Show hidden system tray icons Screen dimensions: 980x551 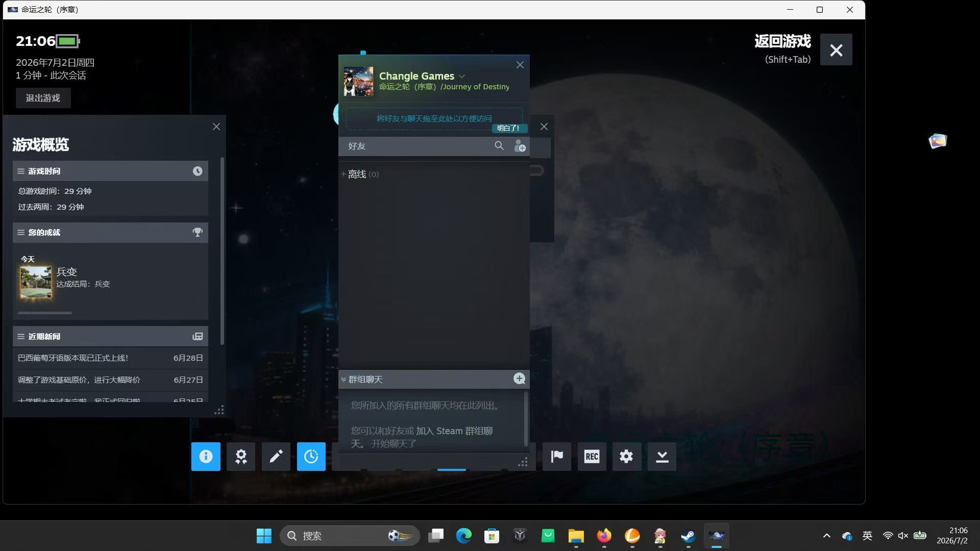pyautogui.click(x=827, y=536)
